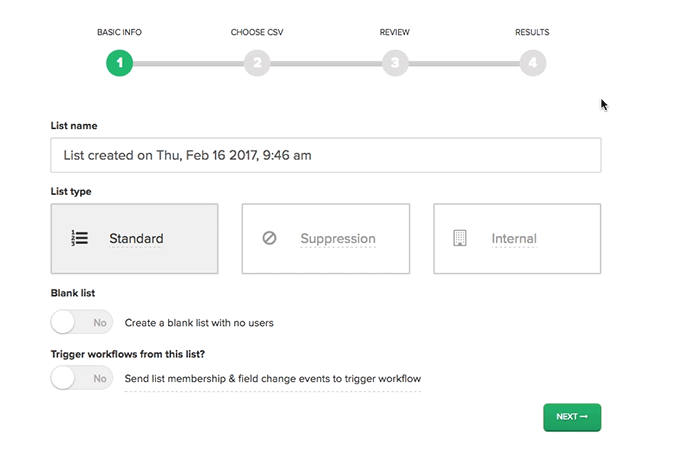Click the green step 1 circle
This screenshot has height=460, width=674.
tap(119, 63)
